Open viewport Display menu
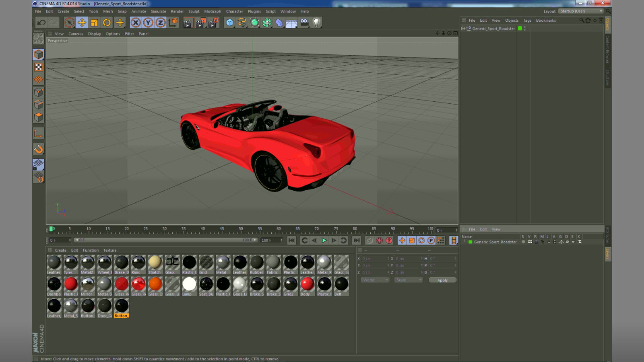 coord(95,34)
